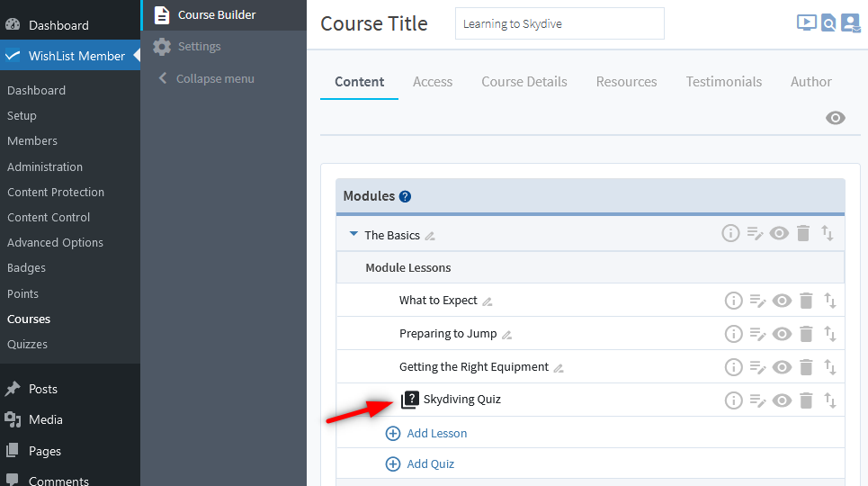Toggle visibility eye for Skydiving Quiz
868x486 pixels.
782,400
